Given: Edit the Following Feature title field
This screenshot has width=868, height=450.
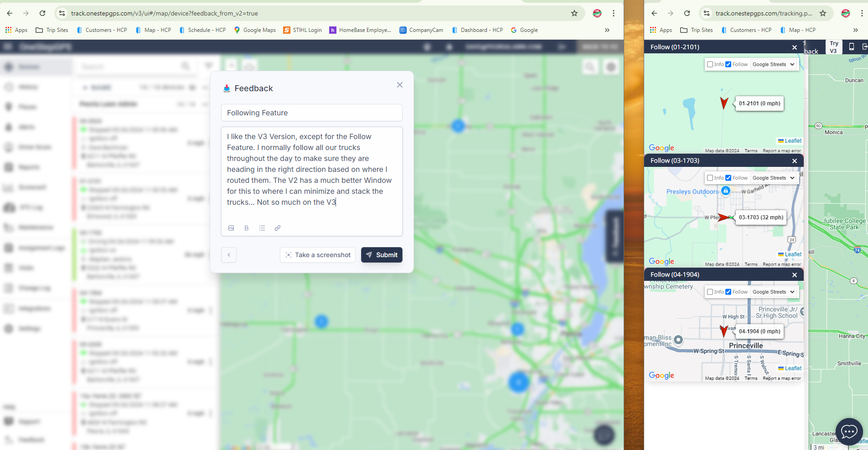Looking at the screenshot, I should [312, 113].
